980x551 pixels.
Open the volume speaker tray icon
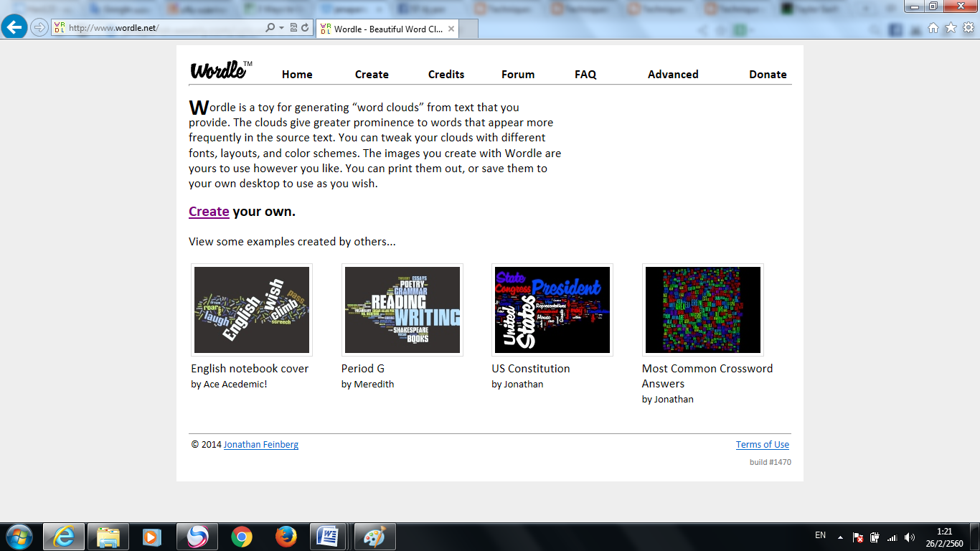click(x=910, y=537)
